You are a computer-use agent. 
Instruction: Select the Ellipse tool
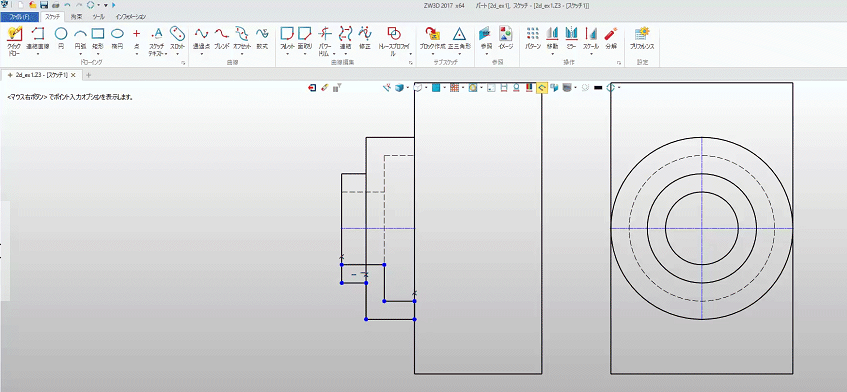pyautogui.click(x=117, y=39)
